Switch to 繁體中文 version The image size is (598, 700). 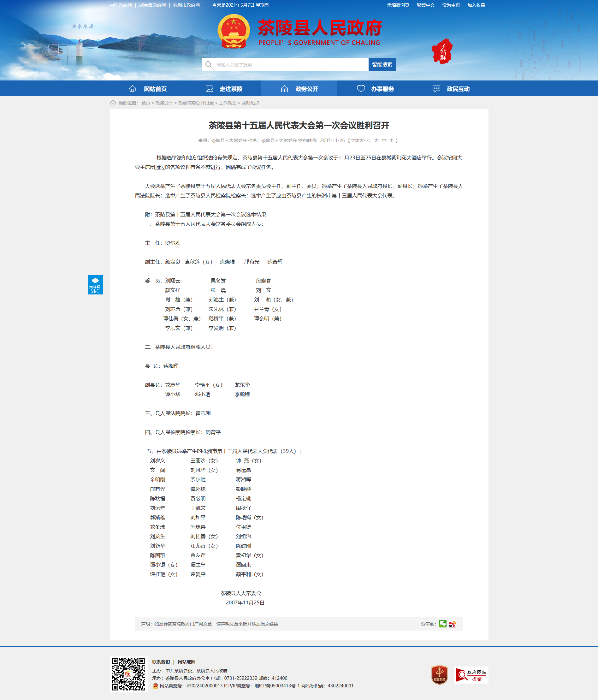tap(425, 5)
